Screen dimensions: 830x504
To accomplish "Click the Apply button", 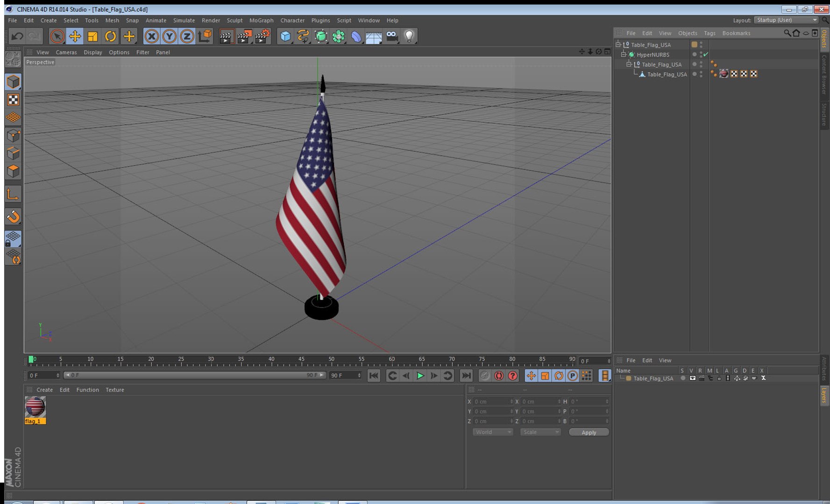I will pyautogui.click(x=589, y=432).
